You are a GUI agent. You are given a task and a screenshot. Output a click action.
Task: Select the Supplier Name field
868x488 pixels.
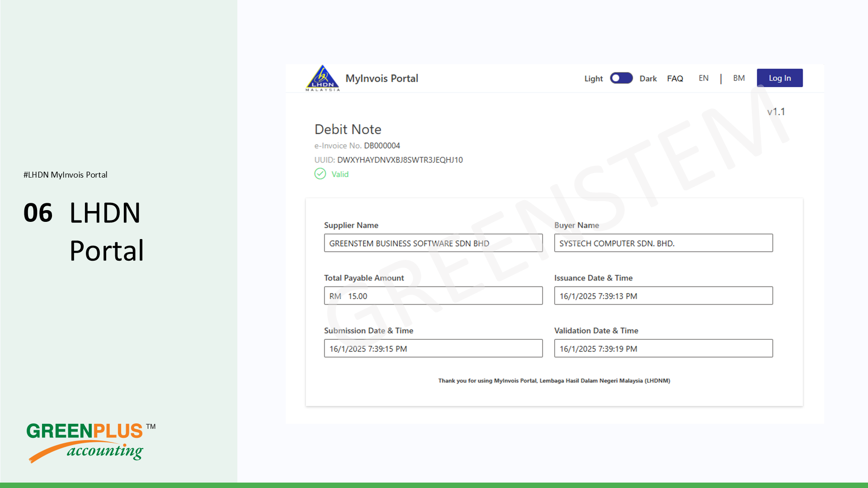(433, 243)
